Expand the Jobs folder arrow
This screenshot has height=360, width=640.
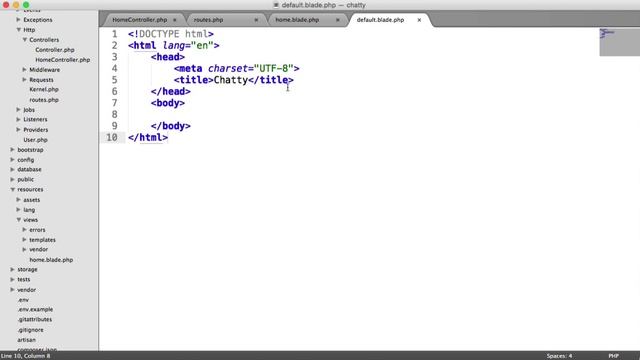click(18, 110)
